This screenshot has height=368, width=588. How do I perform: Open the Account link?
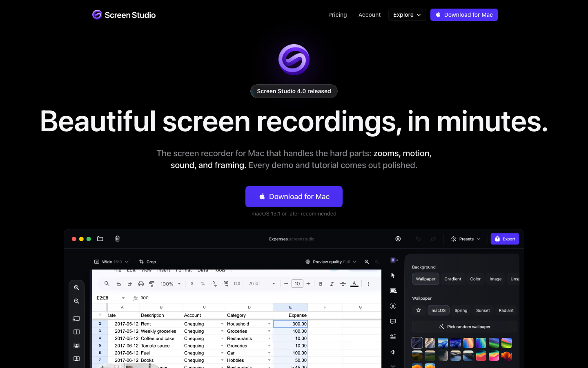point(370,15)
